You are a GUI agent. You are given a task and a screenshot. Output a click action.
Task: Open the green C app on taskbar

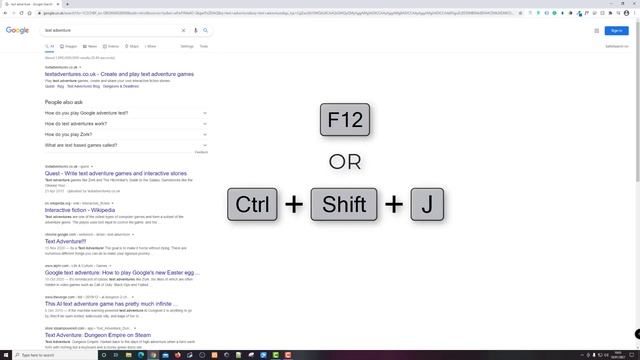point(276,355)
